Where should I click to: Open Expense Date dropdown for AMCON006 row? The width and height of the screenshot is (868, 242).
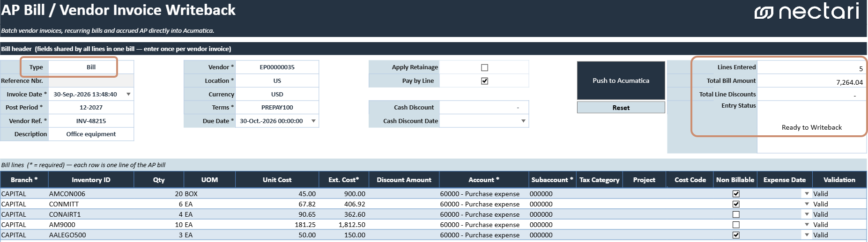pyautogui.click(x=807, y=194)
